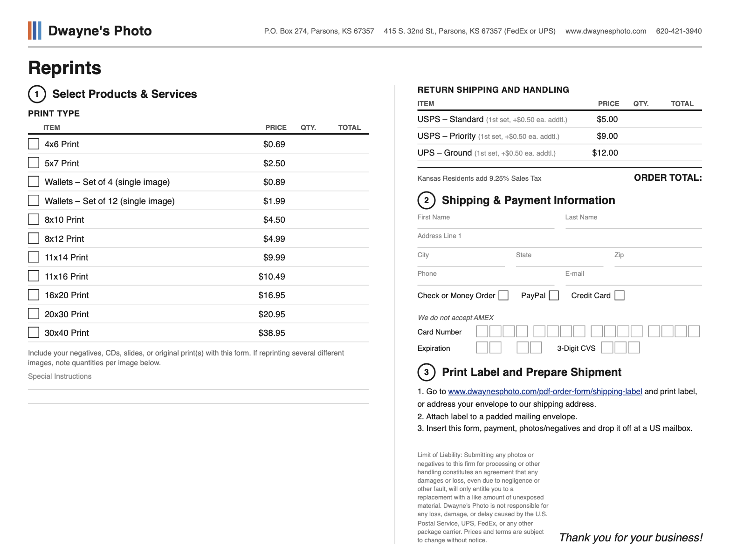
Task: Select the PayPal payment checkbox
Action: [x=554, y=295]
